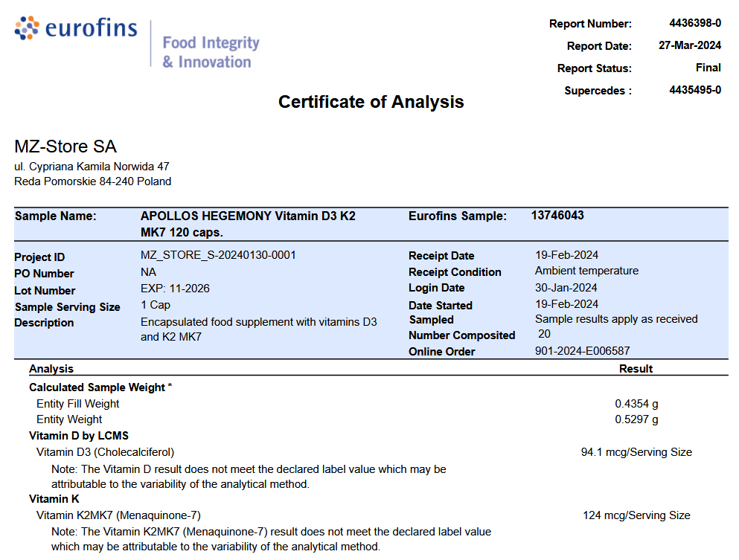Click the "Date Started" label
Viewport: 739px width, 560px height.
[x=441, y=306]
